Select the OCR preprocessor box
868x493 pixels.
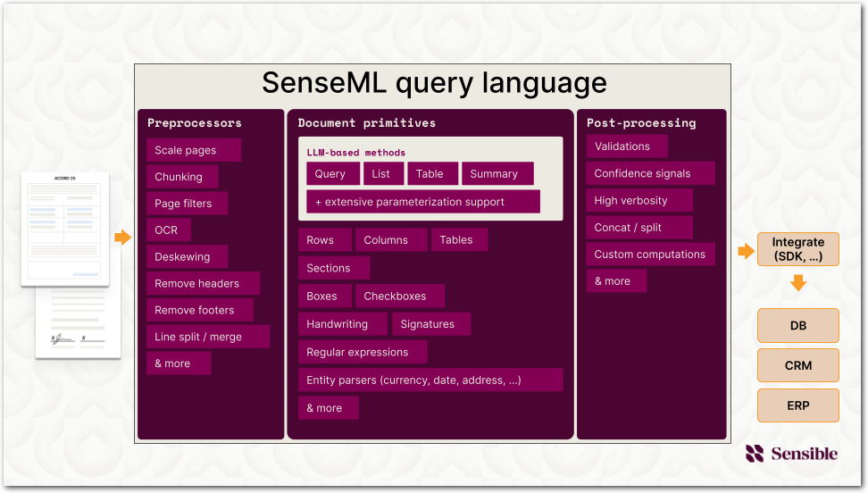tap(169, 230)
